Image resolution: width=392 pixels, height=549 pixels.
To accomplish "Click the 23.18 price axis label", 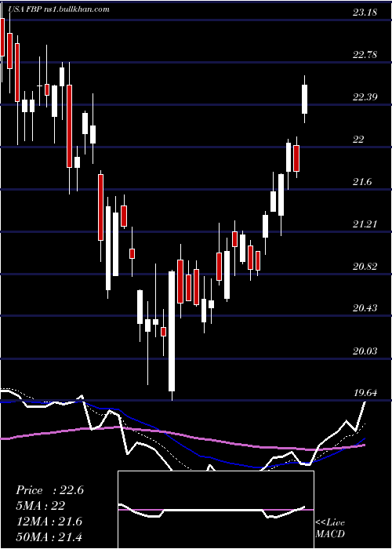I will (365, 13).
